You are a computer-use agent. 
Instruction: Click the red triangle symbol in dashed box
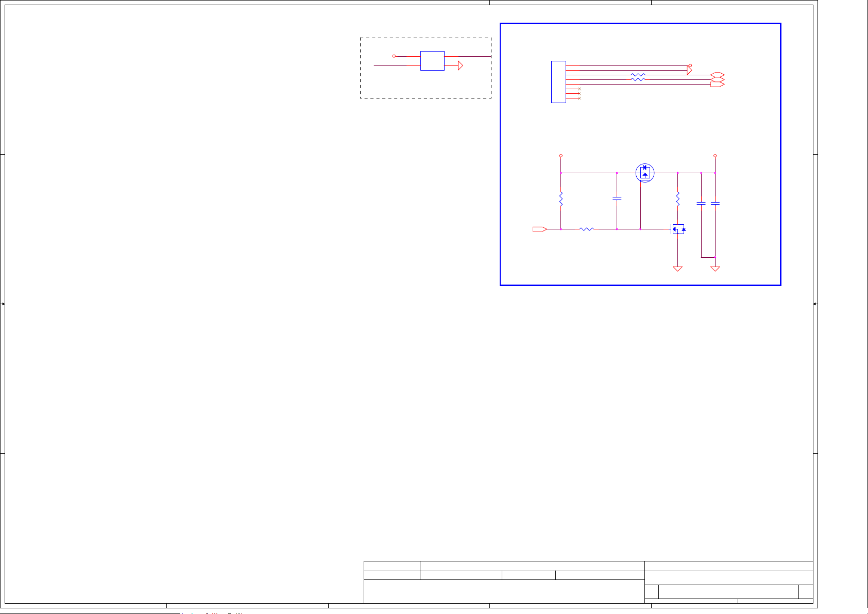point(461,65)
